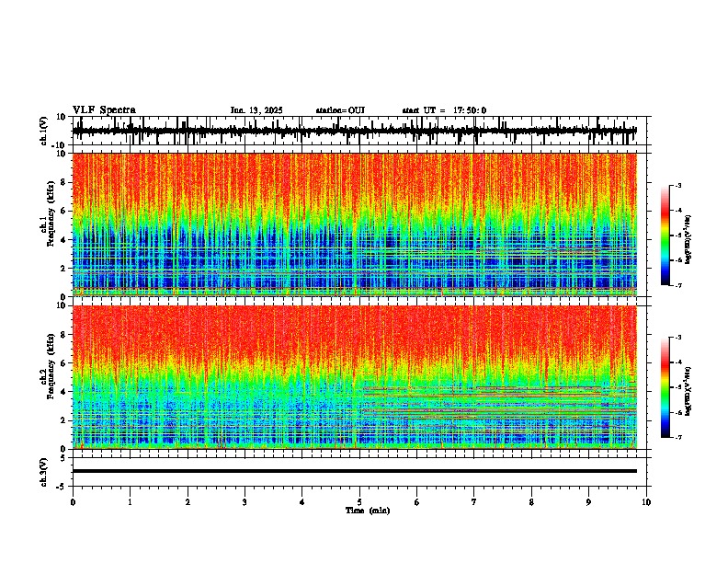Click the ch.1(V) axis label
The height and width of the screenshot is (563, 728).
44,131
